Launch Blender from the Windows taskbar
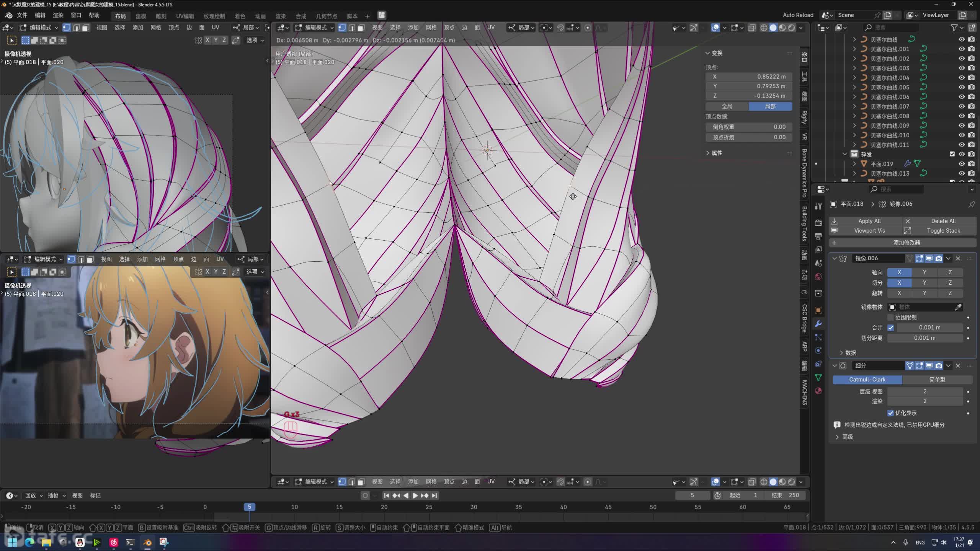Image resolution: width=980 pixels, height=551 pixels. (x=147, y=542)
